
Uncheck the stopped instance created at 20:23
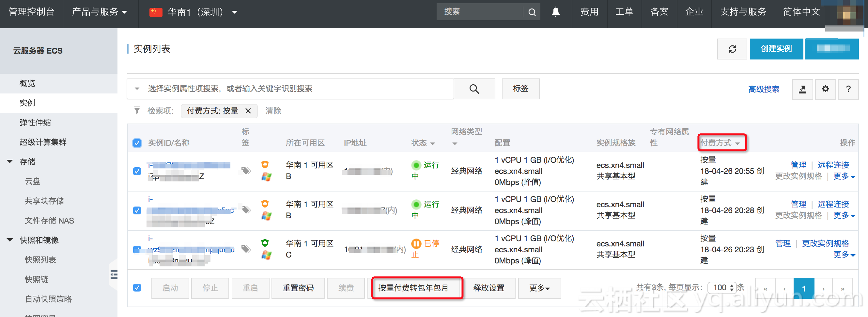137,249
